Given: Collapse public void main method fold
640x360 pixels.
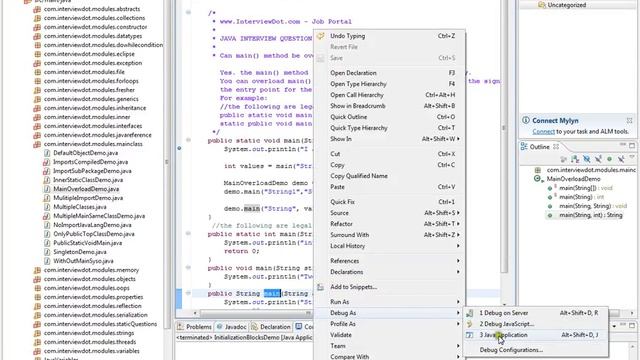Looking at the screenshot, I should coord(188,268).
